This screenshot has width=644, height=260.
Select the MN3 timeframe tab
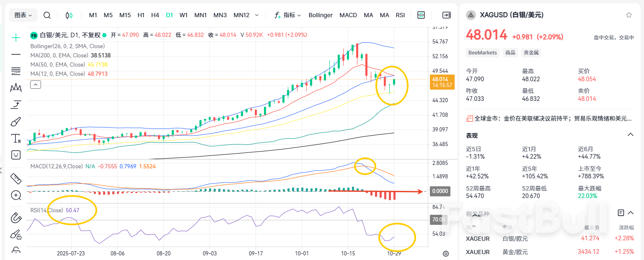click(x=220, y=15)
